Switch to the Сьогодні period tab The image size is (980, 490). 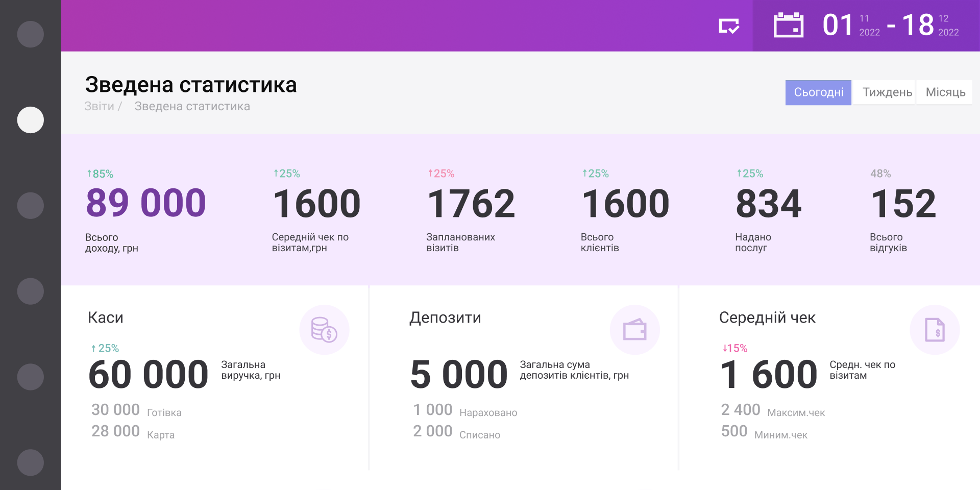point(818,92)
